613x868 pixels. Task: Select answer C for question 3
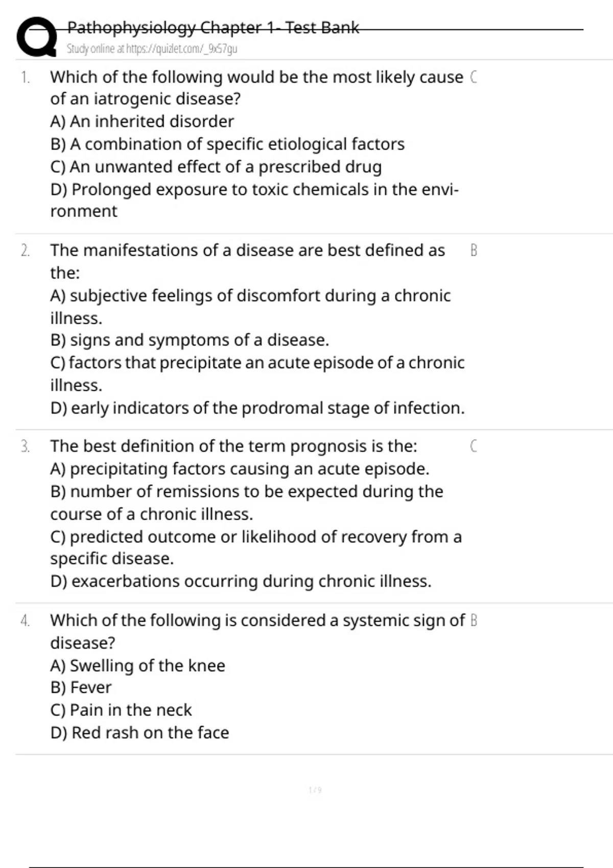pyautogui.click(x=473, y=446)
